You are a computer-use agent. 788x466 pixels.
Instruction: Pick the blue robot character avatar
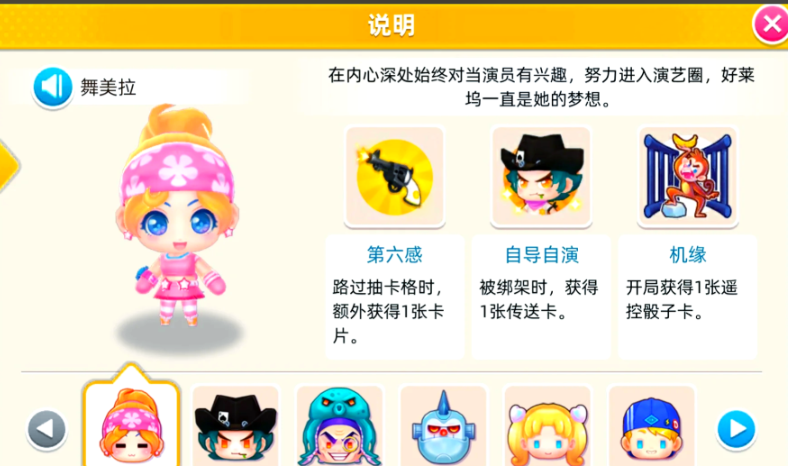(x=443, y=426)
